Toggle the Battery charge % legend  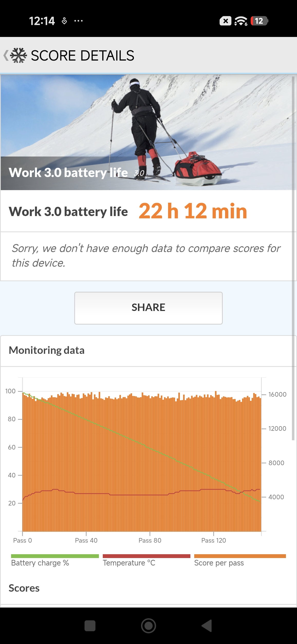pyautogui.click(x=40, y=563)
